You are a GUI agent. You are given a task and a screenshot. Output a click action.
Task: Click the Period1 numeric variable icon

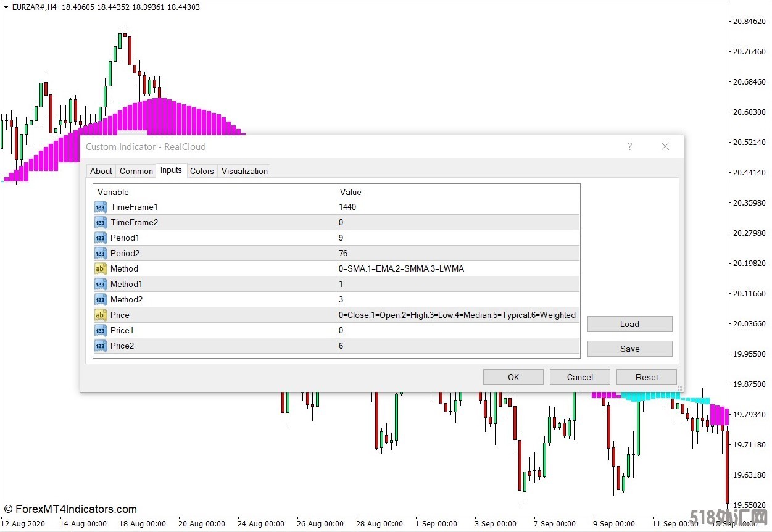[101, 238]
